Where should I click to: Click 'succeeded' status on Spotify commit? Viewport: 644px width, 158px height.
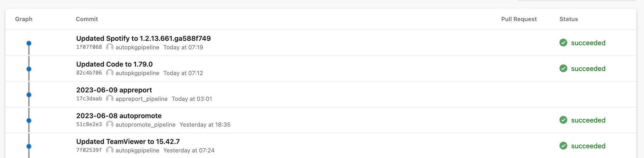(588, 43)
